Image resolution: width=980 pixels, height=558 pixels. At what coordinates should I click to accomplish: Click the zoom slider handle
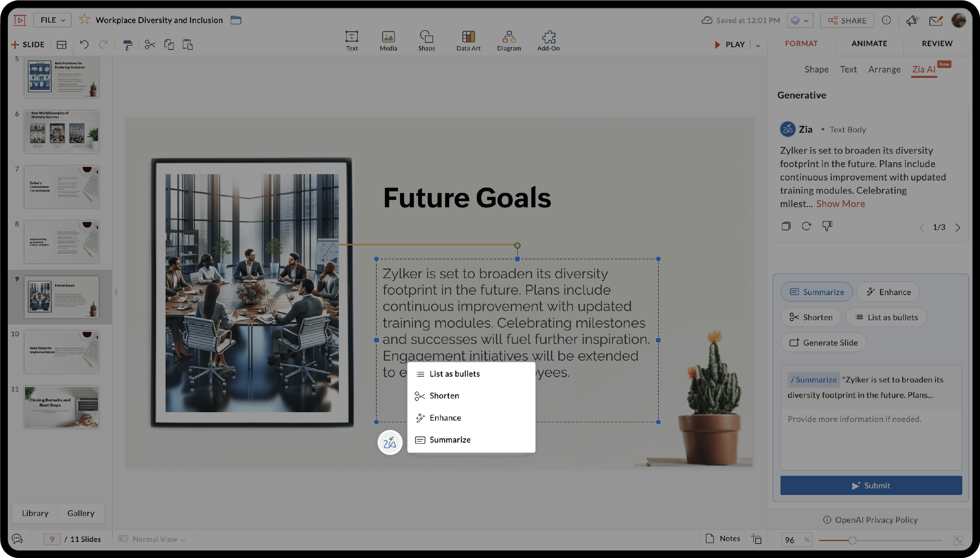[x=852, y=540]
